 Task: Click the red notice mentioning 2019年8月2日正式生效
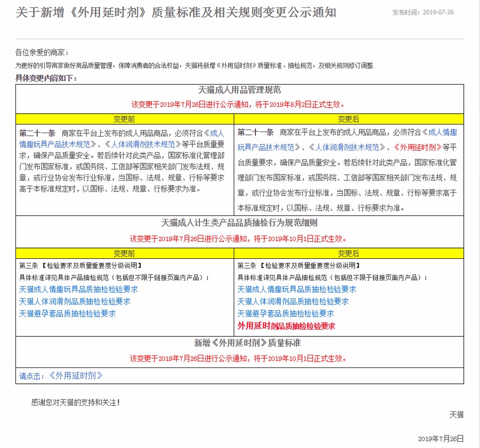[239, 105]
